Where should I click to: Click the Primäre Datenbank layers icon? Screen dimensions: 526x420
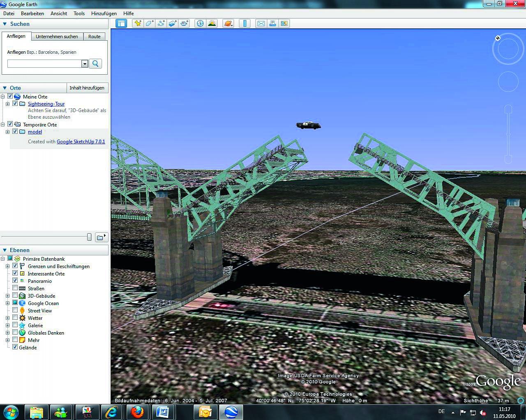pos(17,259)
